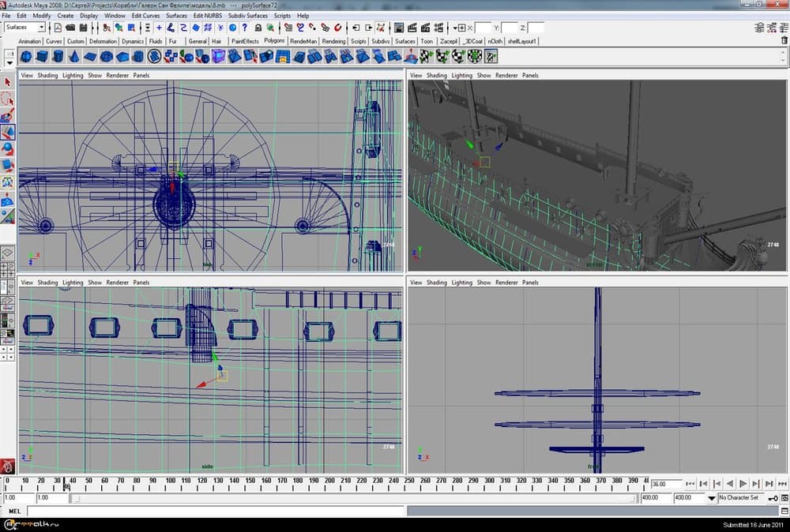790x532 pixels.
Task: Click Panels in the side viewport
Action: pos(141,282)
